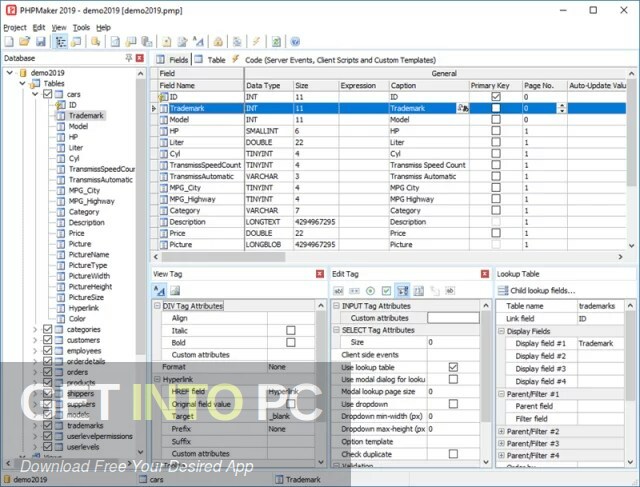
Task: Click the Open Project folder icon
Action: click(24, 41)
